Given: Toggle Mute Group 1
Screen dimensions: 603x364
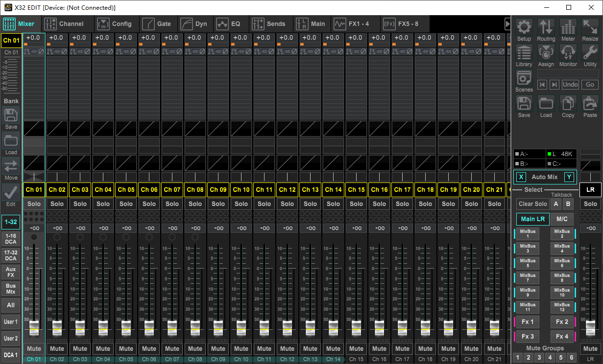Looking at the screenshot, I should (518, 358).
